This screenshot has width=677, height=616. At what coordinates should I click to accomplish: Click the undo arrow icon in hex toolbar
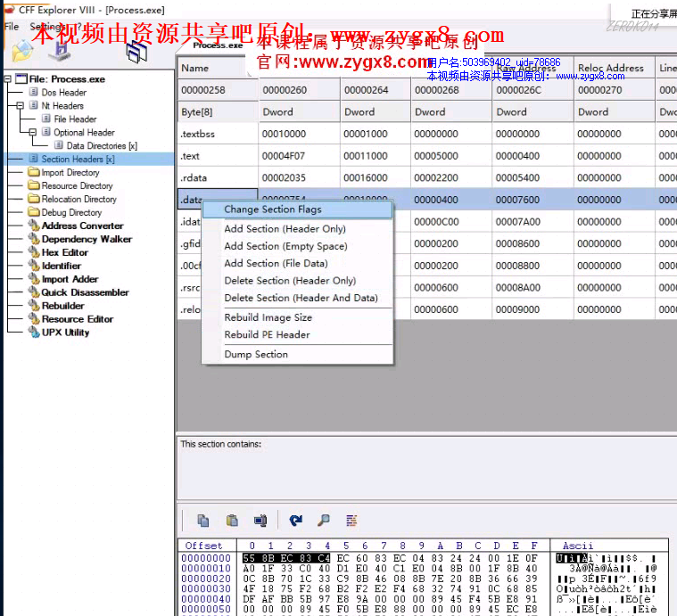click(x=296, y=521)
